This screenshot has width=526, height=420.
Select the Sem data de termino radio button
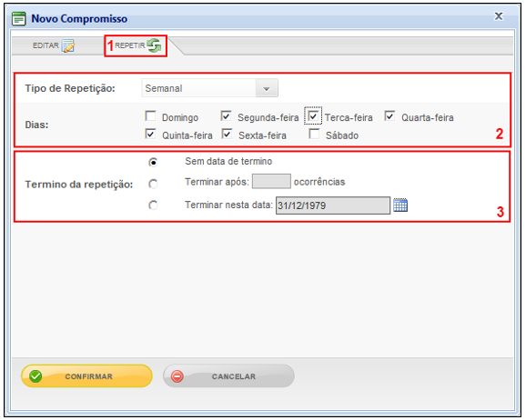pos(153,162)
